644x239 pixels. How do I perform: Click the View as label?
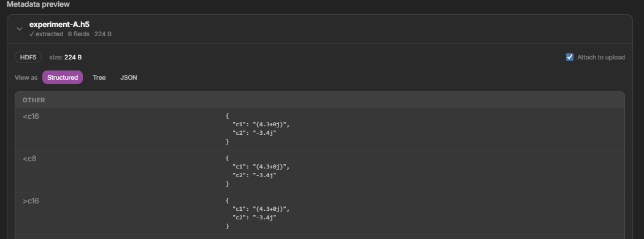[x=26, y=78]
